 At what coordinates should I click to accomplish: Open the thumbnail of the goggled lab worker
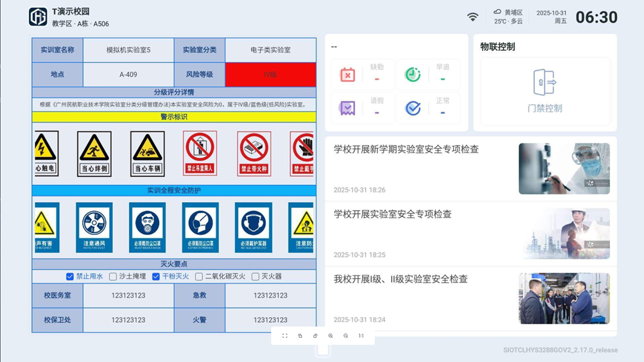[x=564, y=169]
